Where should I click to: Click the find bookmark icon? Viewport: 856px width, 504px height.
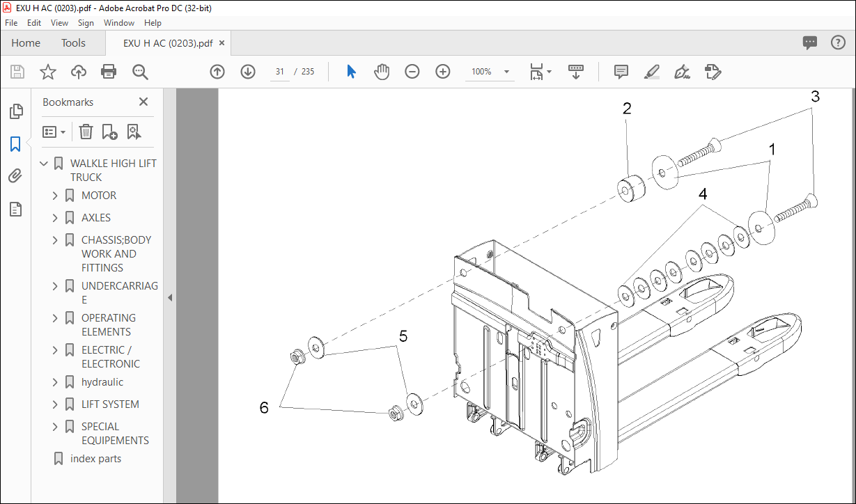tap(134, 132)
